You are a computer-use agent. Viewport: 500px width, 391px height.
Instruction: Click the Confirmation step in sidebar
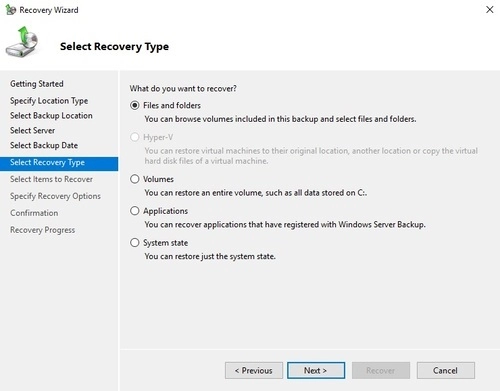[x=34, y=213]
